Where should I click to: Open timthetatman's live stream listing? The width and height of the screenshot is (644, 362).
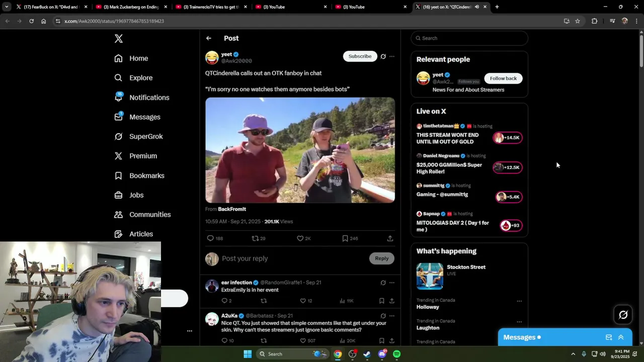click(x=469, y=135)
